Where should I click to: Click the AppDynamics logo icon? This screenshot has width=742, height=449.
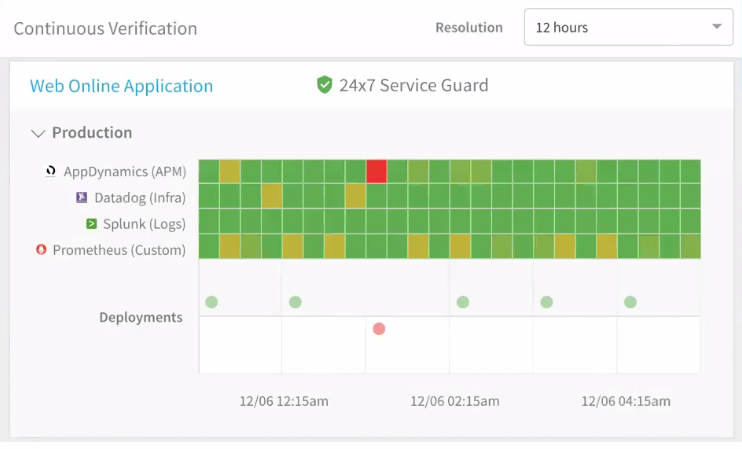51,171
